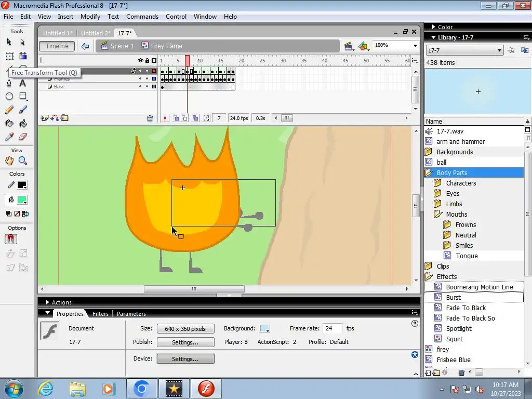This screenshot has width=532, height=399.
Task: Open the Control menu
Action: pos(176,17)
